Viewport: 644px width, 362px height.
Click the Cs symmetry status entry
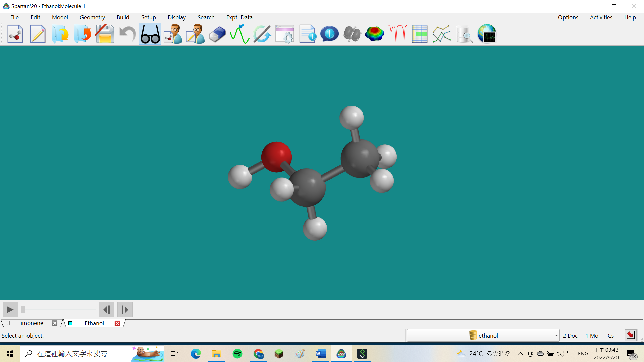click(611, 336)
